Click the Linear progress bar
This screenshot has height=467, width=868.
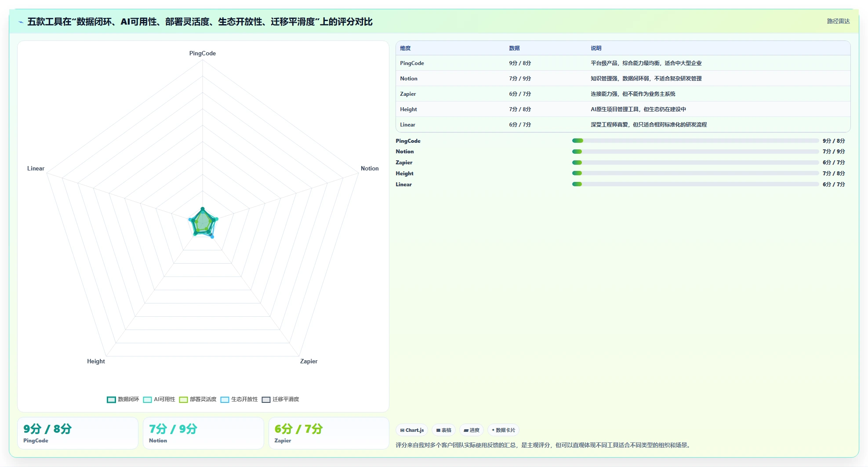[x=695, y=184]
